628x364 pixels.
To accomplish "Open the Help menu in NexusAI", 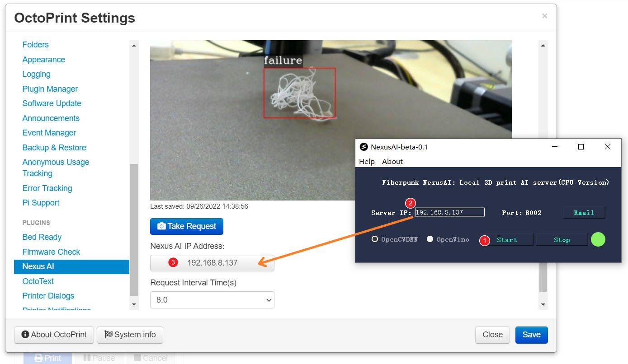I will coord(367,161).
